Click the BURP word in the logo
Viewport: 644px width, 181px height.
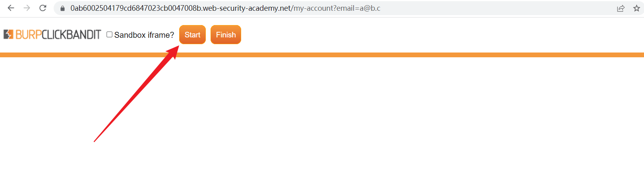(29, 35)
